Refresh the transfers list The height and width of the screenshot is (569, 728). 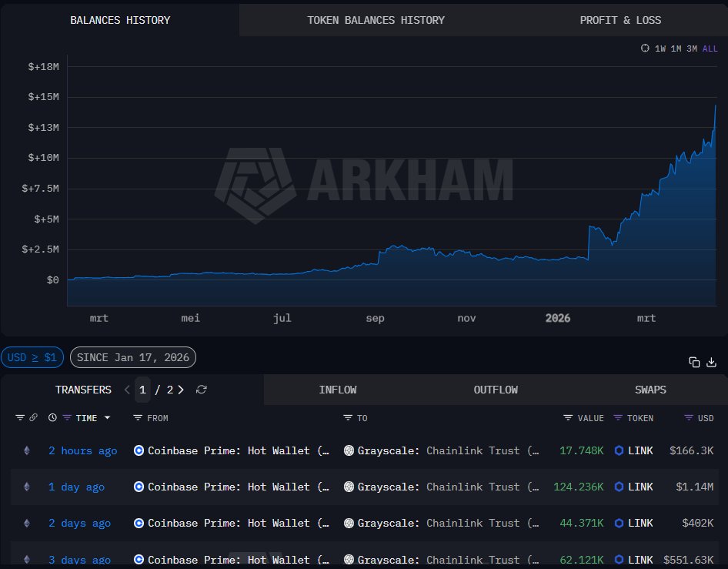pyautogui.click(x=202, y=390)
